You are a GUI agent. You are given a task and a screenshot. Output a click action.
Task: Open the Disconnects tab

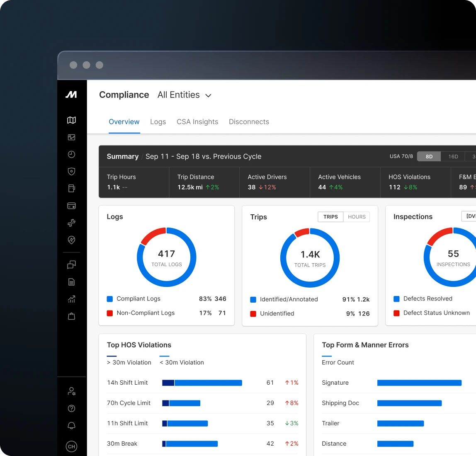(x=249, y=121)
